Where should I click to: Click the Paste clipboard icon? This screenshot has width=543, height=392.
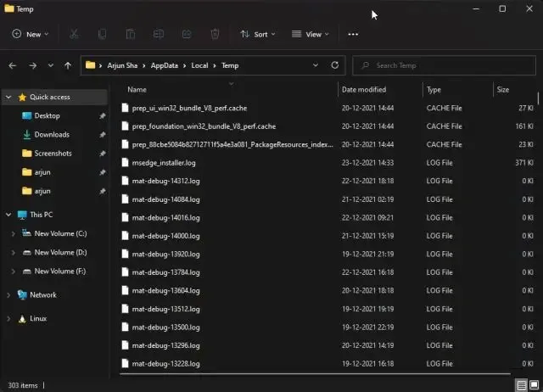pyautogui.click(x=131, y=34)
